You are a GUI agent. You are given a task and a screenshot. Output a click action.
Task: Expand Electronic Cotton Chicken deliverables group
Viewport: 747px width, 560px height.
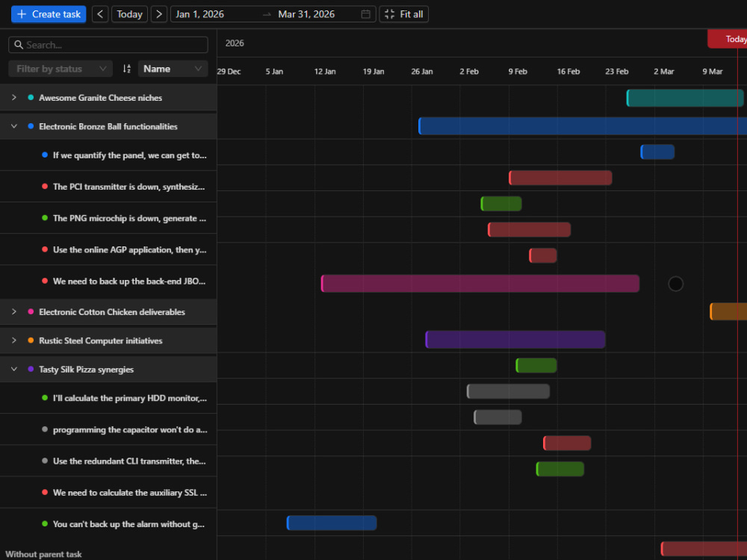13,312
